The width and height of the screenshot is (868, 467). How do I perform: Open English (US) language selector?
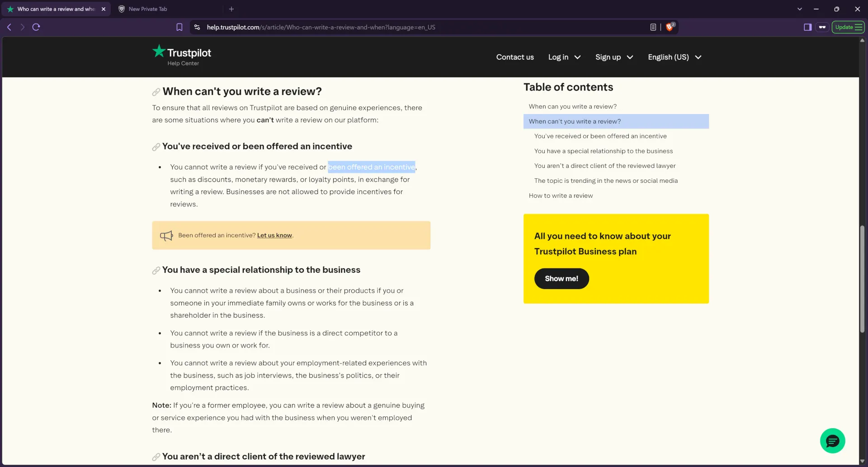click(x=675, y=57)
